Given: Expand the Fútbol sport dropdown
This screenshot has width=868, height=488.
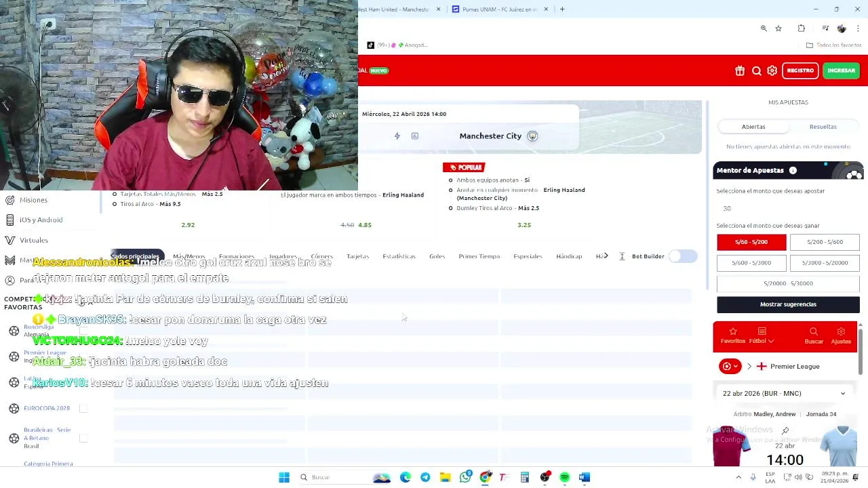Looking at the screenshot, I should [762, 335].
